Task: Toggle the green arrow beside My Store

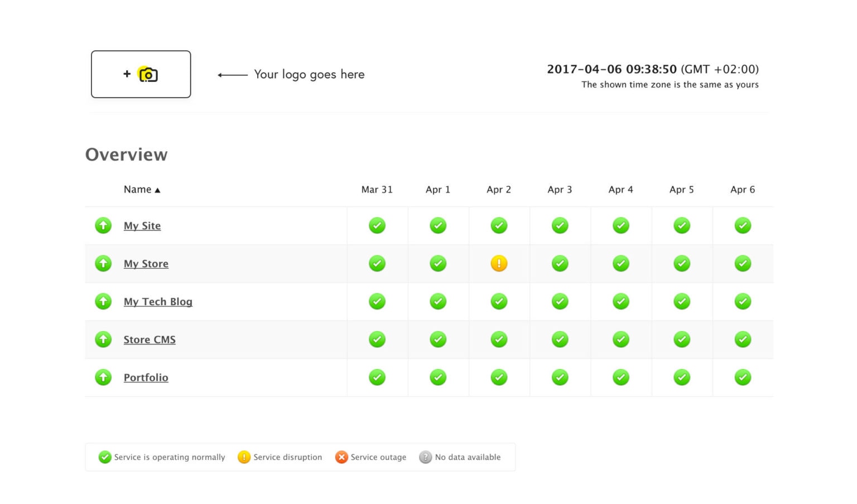Action: [103, 263]
